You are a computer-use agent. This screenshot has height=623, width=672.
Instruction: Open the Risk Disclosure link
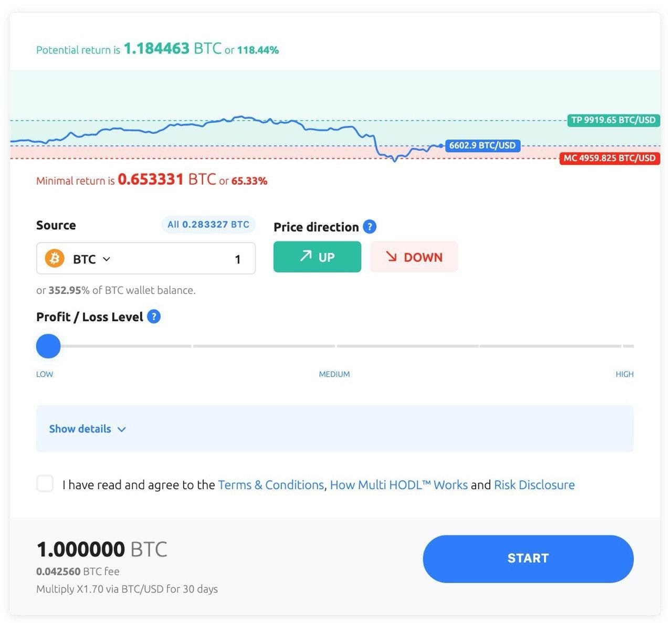click(534, 484)
